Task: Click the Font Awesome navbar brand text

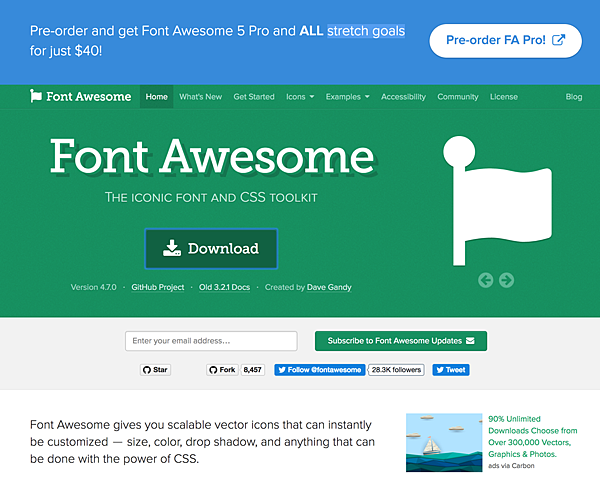Action: pos(89,96)
